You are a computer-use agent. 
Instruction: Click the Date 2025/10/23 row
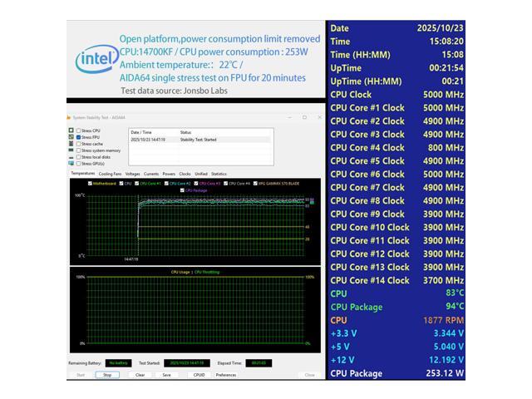click(397, 28)
